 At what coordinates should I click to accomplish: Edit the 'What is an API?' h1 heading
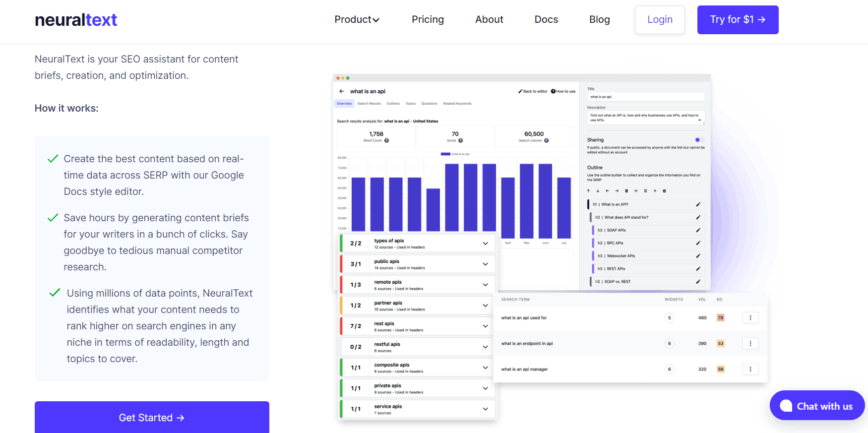click(x=698, y=204)
